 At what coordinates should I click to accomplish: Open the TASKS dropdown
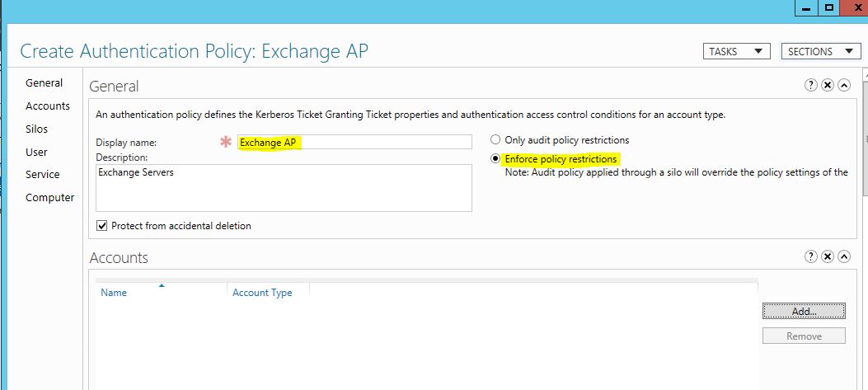click(737, 51)
